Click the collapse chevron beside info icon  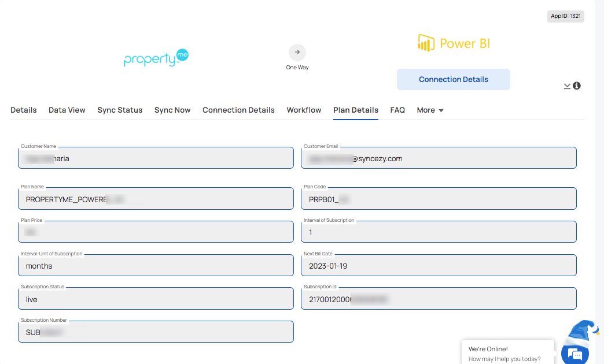pos(567,86)
